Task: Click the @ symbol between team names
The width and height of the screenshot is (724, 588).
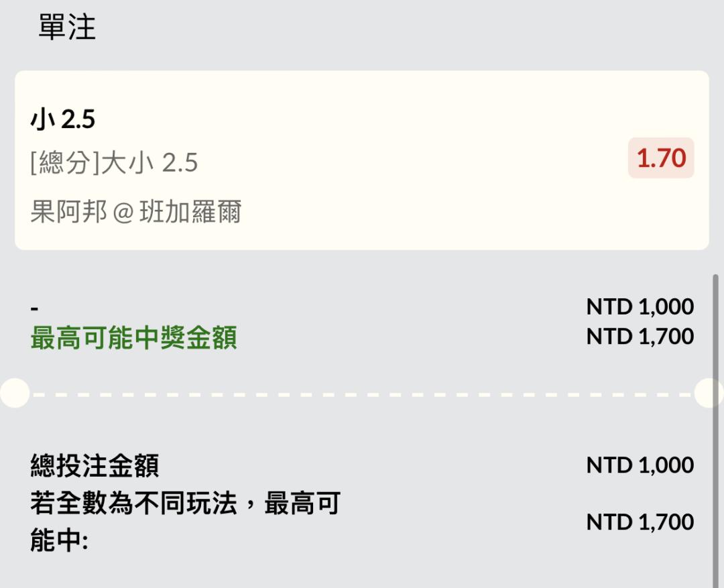Action: coord(123,213)
